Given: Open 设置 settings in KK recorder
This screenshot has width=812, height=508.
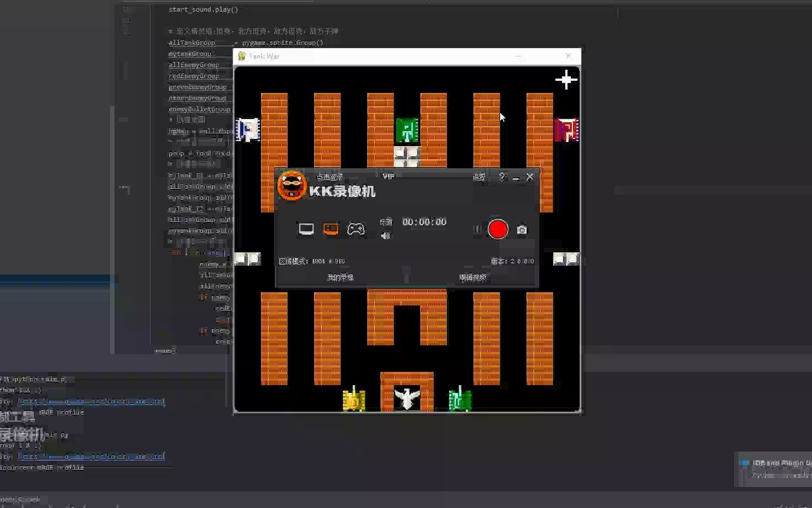Looking at the screenshot, I should (x=479, y=177).
